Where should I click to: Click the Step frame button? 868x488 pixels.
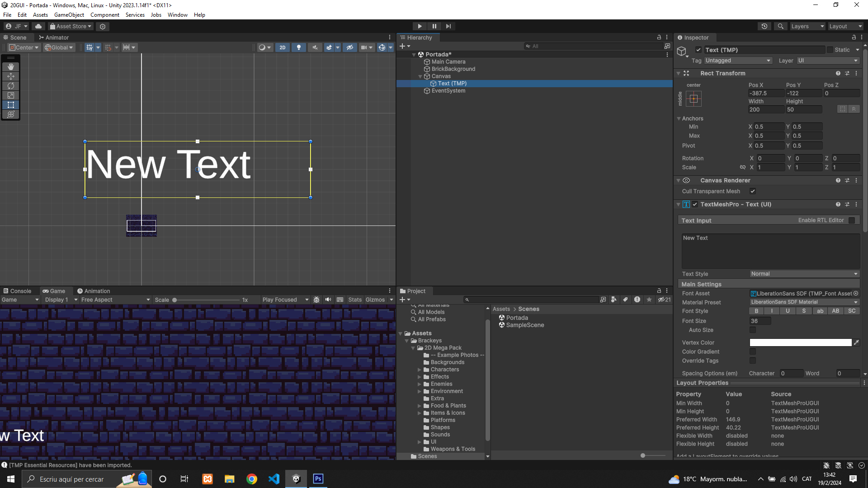coord(448,26)
